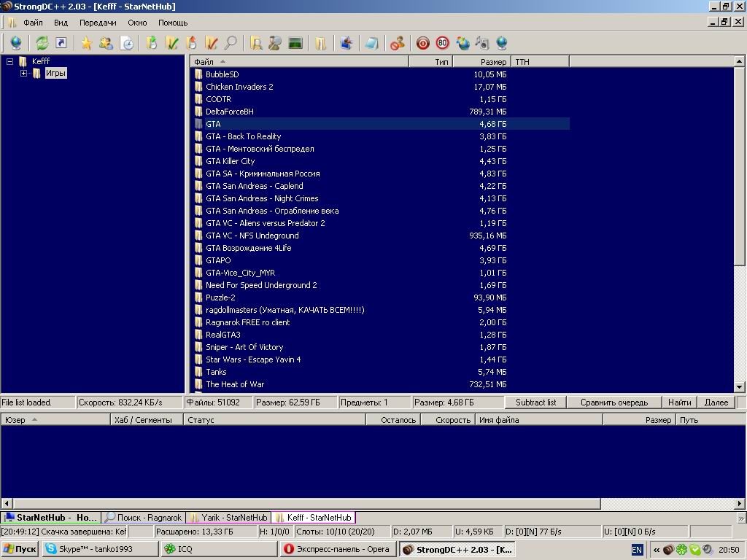Sort transfers by Статус column header
Image resolution: width=747 pixels, height=560 pixels.
274,420
